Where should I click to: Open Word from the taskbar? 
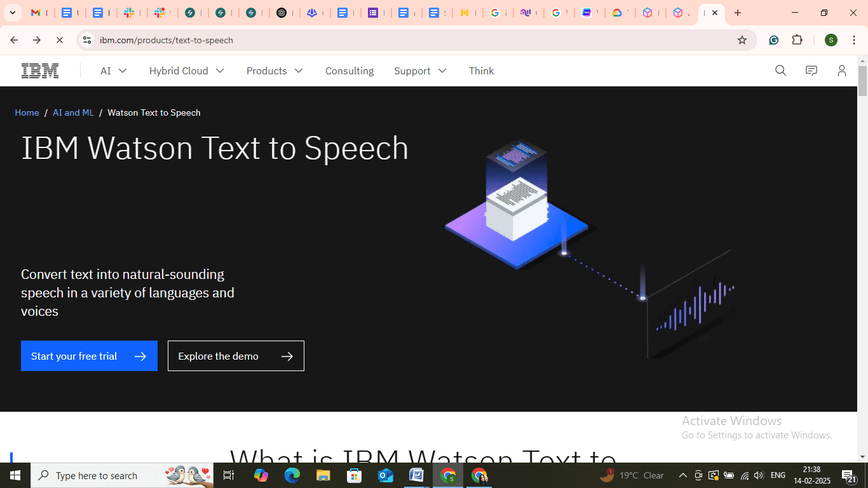[417, 475]
